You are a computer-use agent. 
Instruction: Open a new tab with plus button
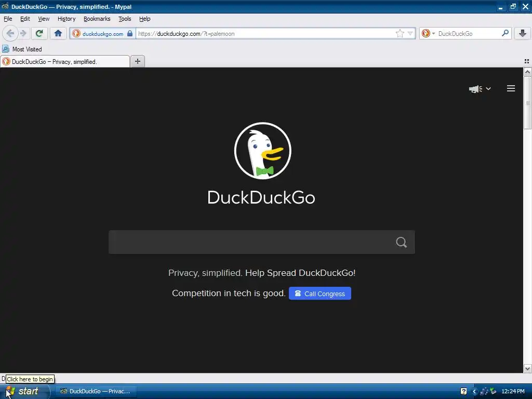(x=137, y=61)
